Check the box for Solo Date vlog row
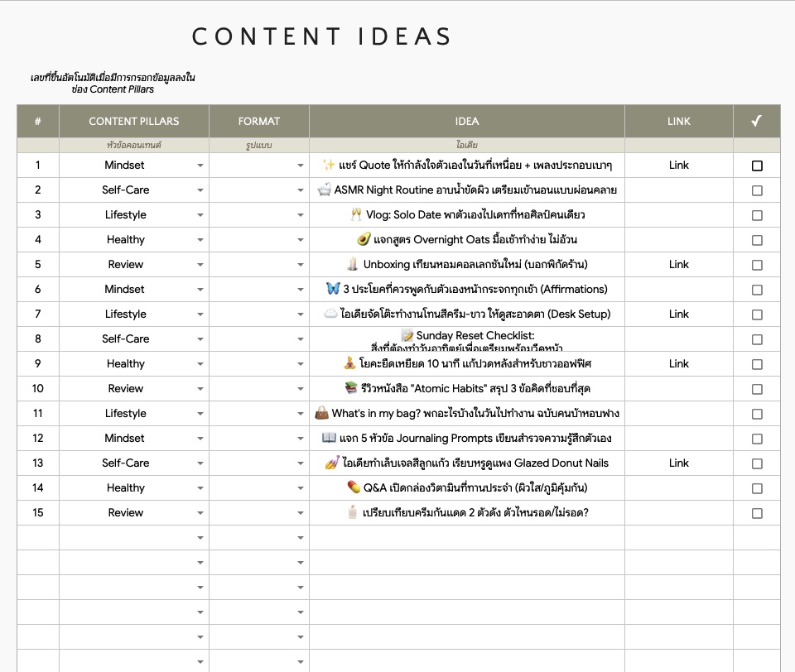The image size is (795, 672). (x=757, y=215)
